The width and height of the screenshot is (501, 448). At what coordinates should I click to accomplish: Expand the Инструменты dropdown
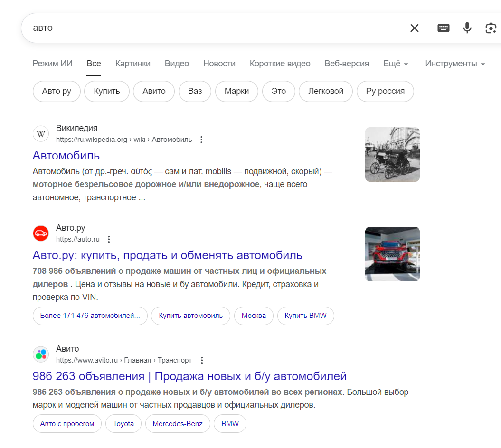(x=455, y=64)
